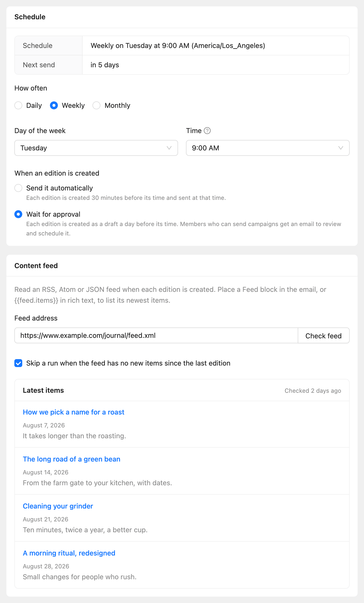Viewport: 364px width, 603px height.
Task: Click the 'August 28, 2026' date
Action: tap(46, 566)
